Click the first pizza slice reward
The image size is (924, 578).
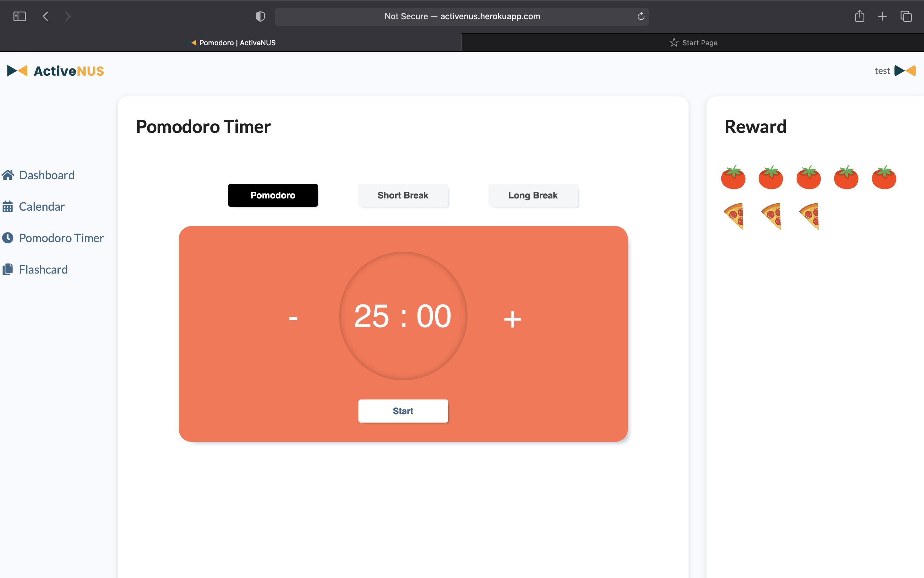pos(734,216)
